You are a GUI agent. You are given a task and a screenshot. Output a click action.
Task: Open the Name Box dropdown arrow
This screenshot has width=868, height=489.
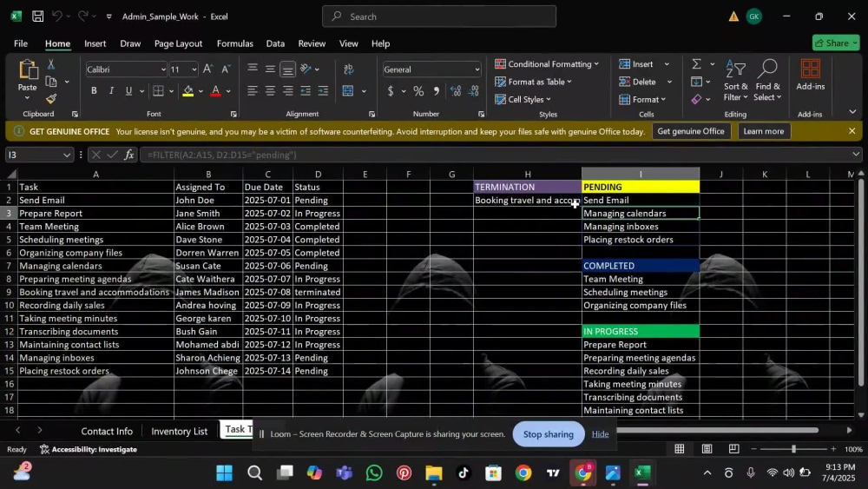[x=67, y=155]
